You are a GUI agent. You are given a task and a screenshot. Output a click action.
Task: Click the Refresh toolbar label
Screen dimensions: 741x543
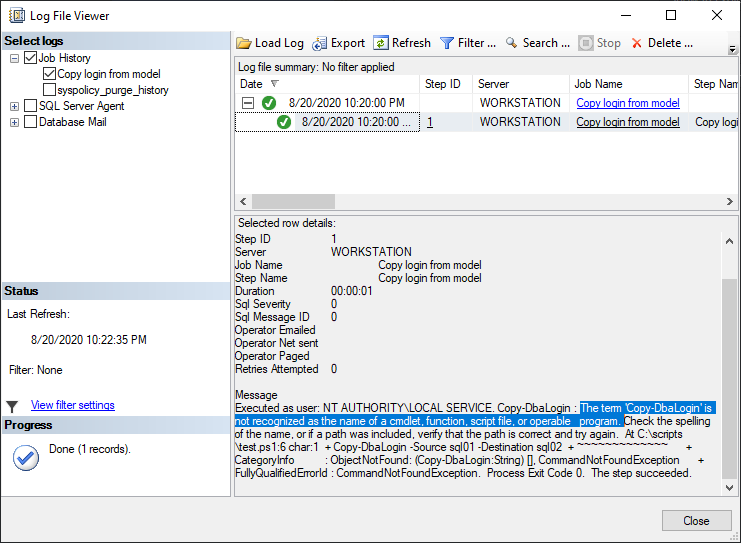(411, 43)
